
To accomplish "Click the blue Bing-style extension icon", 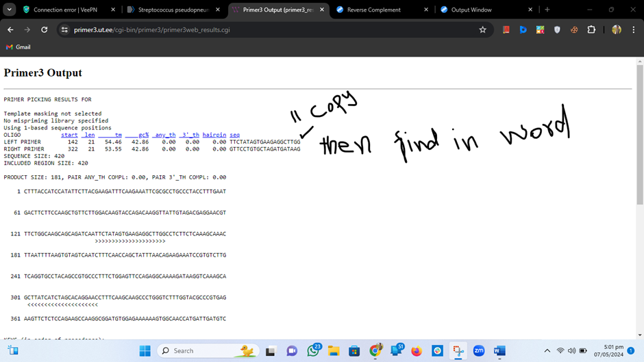I will pyautogui.click(x=523, y=29).
